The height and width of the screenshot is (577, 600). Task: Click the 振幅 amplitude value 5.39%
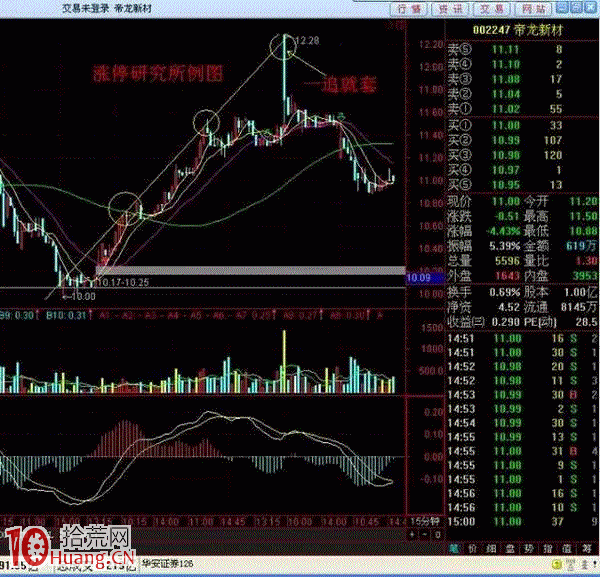505,246
